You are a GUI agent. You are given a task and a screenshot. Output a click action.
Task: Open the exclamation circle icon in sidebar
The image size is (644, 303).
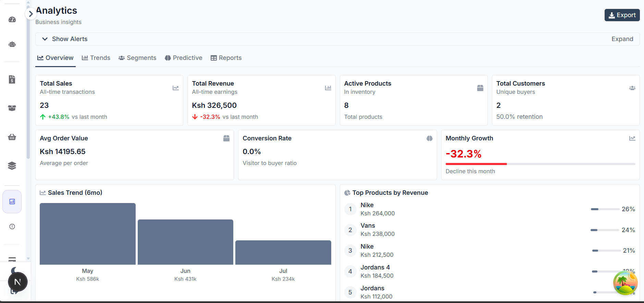[x=12, y=227]
